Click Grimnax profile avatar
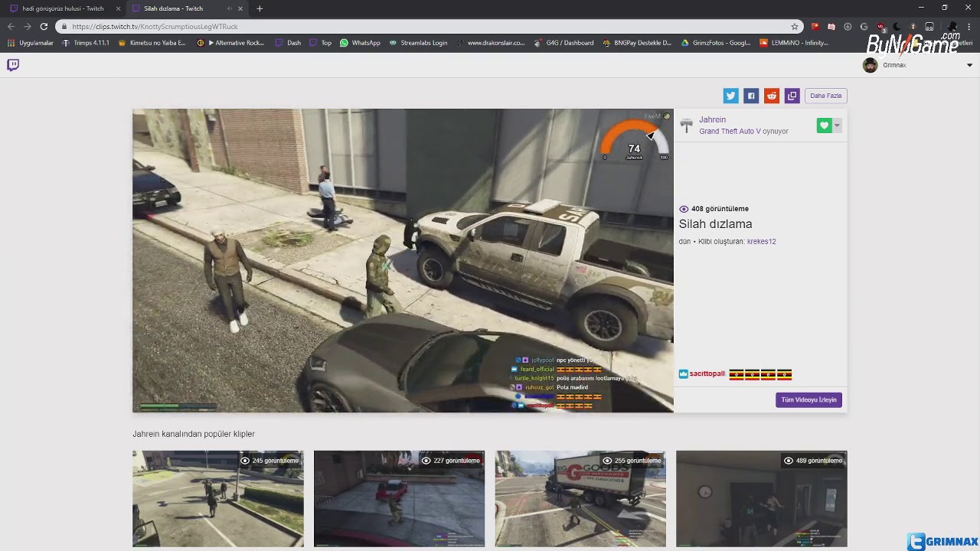 pos(870,65)
